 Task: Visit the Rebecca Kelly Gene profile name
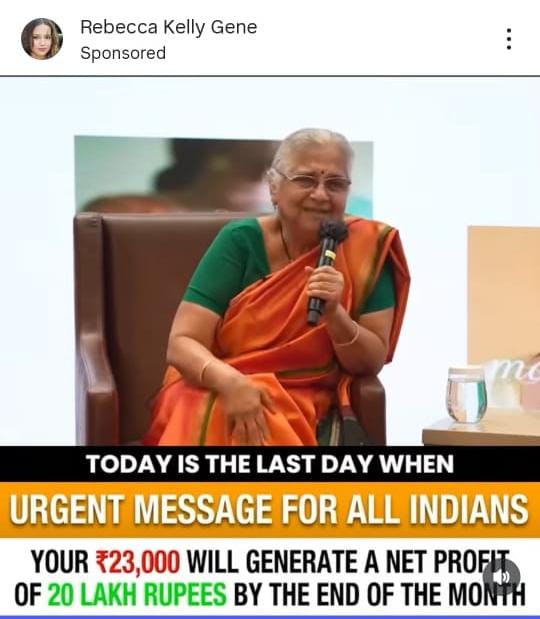[x=169, y=27]
